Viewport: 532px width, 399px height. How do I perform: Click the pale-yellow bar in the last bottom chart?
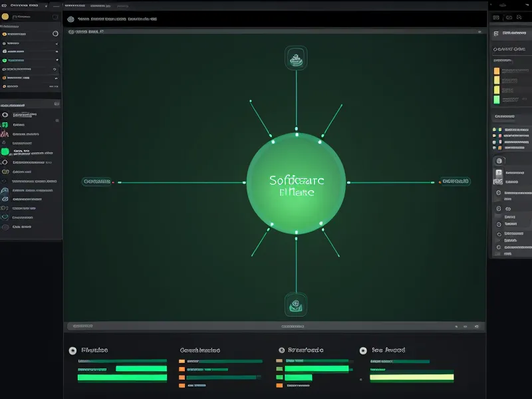412,377
